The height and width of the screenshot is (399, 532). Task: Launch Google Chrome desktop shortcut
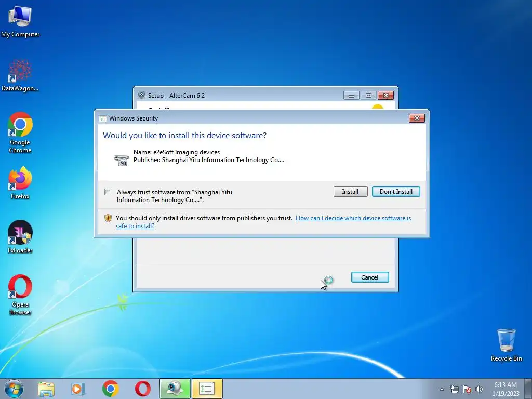[x=20, y=132]
